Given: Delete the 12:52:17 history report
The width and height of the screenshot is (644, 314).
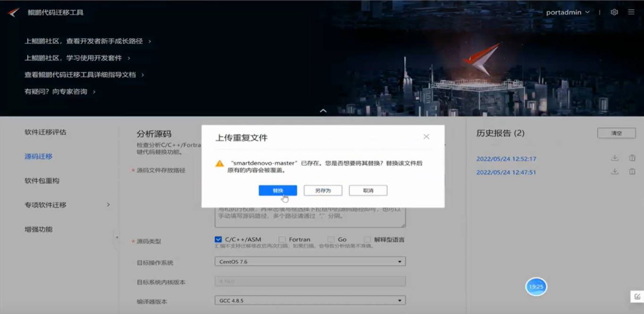Looking at the screenshot, I should [632, 158].
